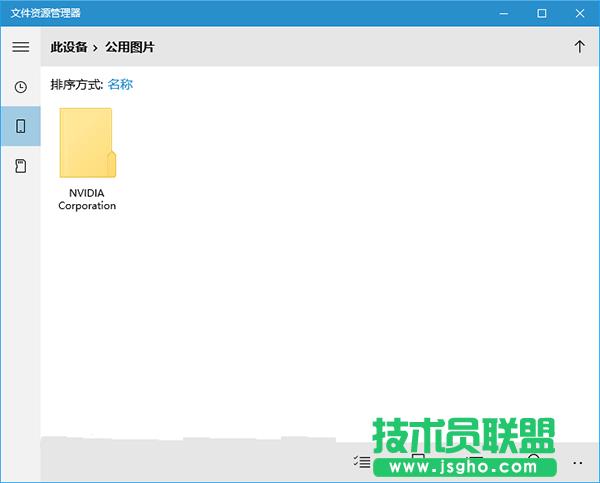Navigate to 此设备 in the breadcrumb

pyautogui.click(x=68, y=47)
